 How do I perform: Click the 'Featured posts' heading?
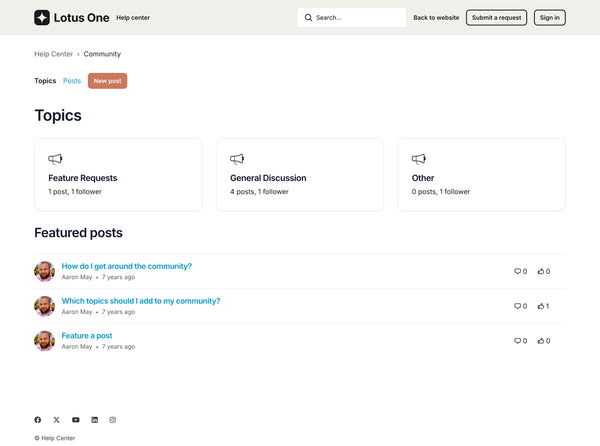(x=78, y=233)
